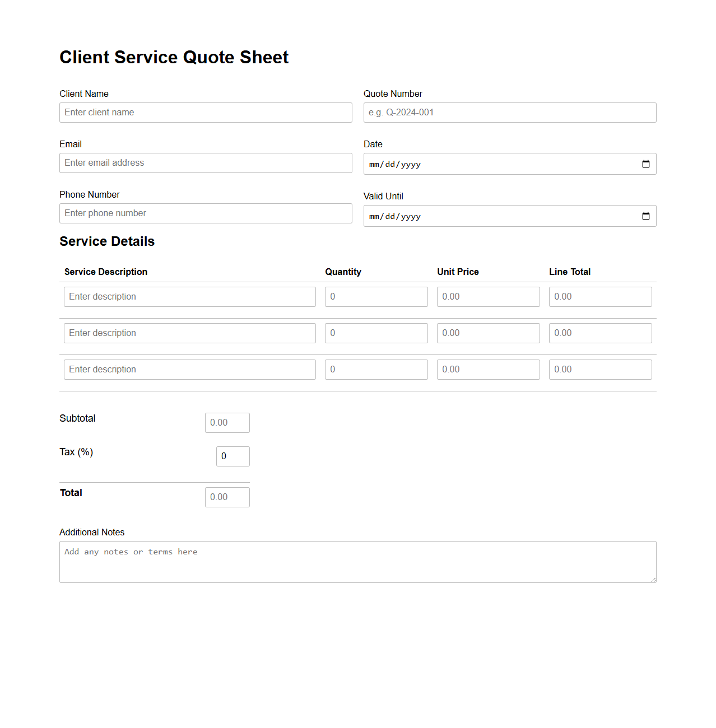Select the second Service Description field
This screenshot has height=728, width=716.
189,333
